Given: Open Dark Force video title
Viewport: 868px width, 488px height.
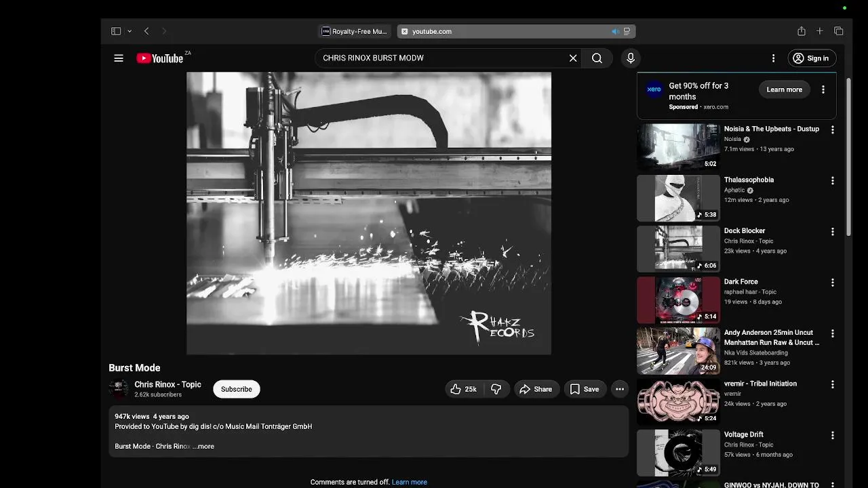Looking at the screenshot, I should pyautogui.click(x=741, y=282).
